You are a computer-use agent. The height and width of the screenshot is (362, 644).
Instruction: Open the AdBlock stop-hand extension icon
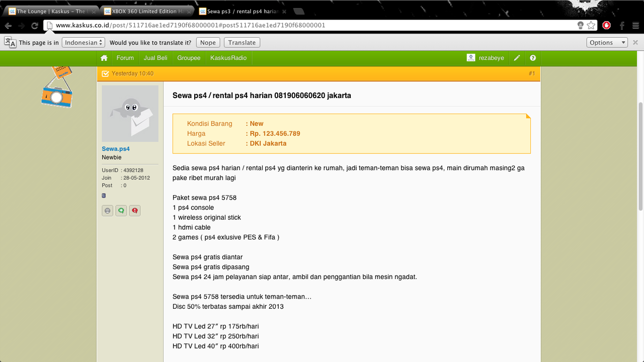click(x=607, y=25)
